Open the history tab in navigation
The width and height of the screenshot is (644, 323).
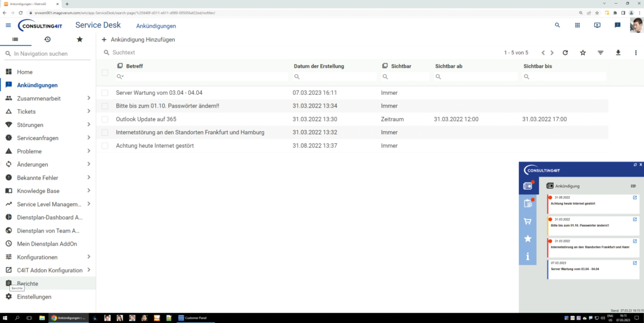47,40
